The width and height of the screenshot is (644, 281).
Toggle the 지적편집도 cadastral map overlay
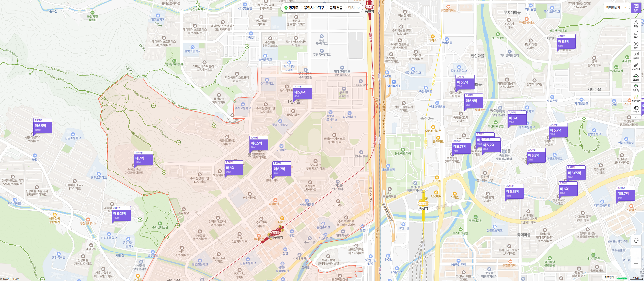(636, 99)
